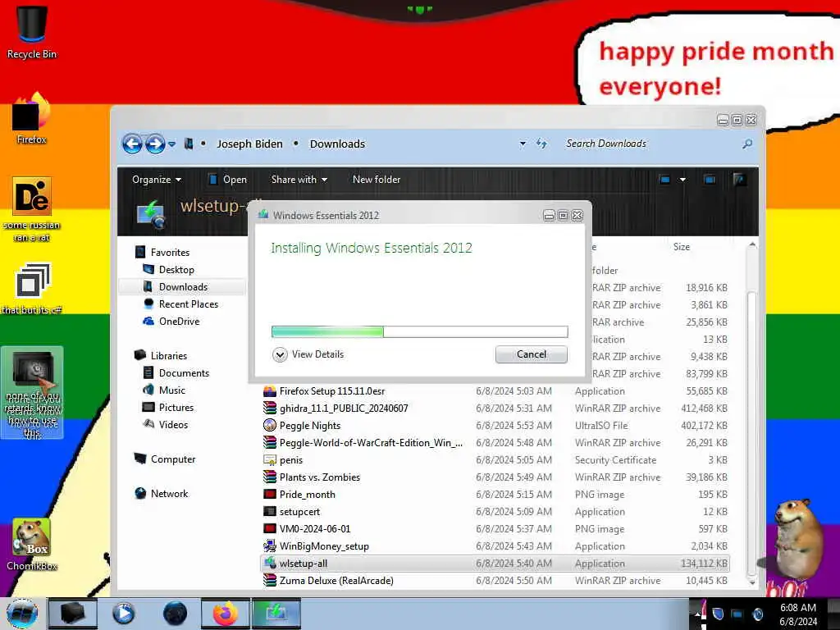Open the Firefox desktop shortcut

point(32,119)
